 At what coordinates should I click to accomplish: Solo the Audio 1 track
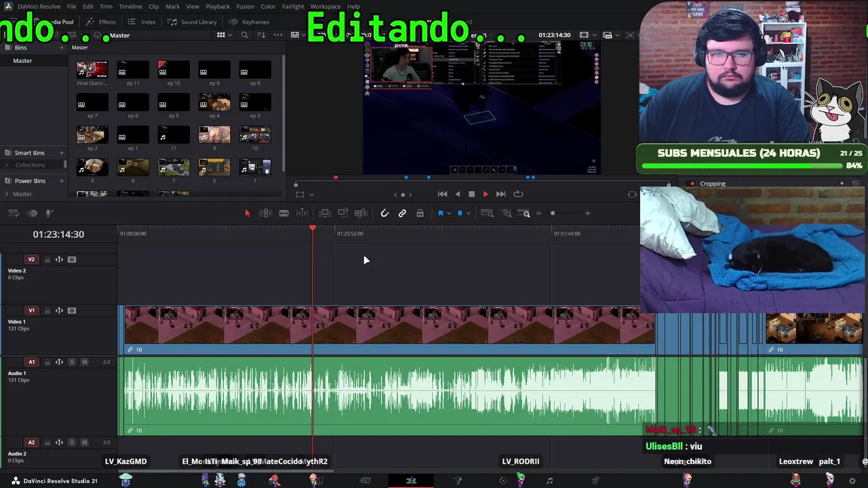[71, 362]
